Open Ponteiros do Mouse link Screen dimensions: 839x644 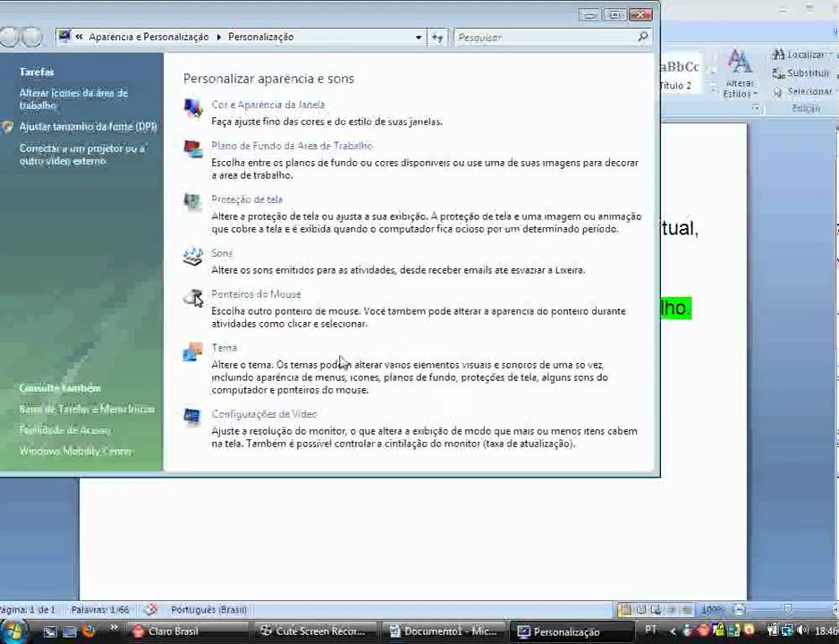pos(257,294)
